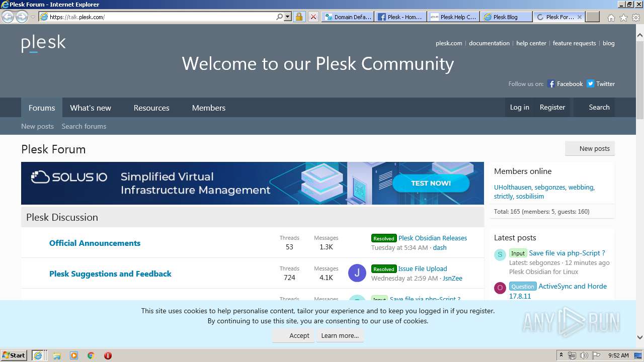
Task: Open the Search forums sub-navigation link
Action: click(x=84, y=126)
